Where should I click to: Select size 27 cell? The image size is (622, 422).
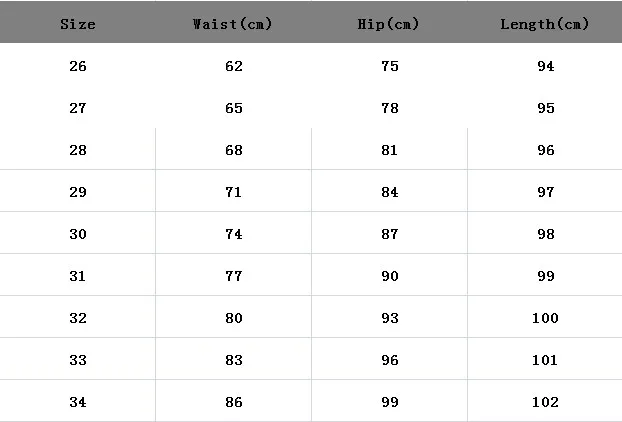pos(78,108)
